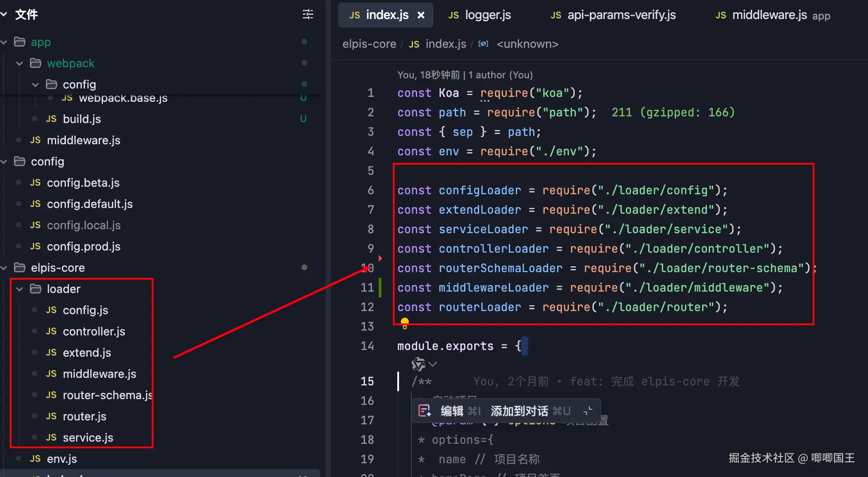Image resolution: width=868 pixels, height=477 pixels.
Task: Click folder icon of app
Action: coord(19,42)
